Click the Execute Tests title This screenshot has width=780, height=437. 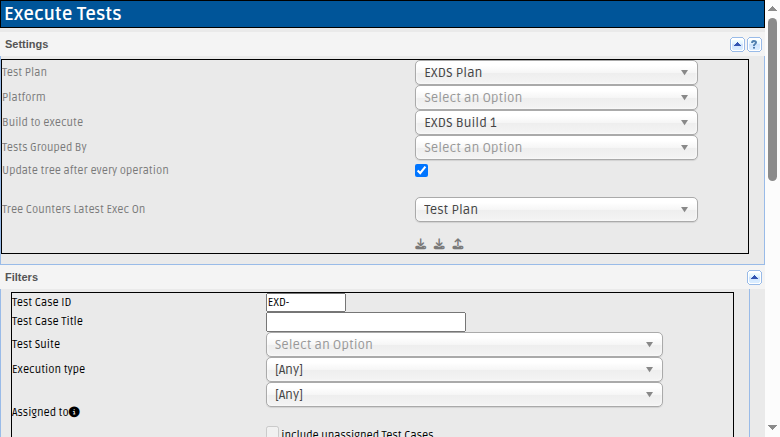[63, 13]
